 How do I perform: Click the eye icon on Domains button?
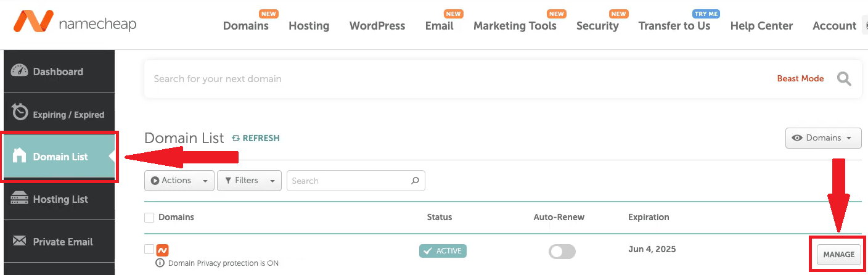797,138
